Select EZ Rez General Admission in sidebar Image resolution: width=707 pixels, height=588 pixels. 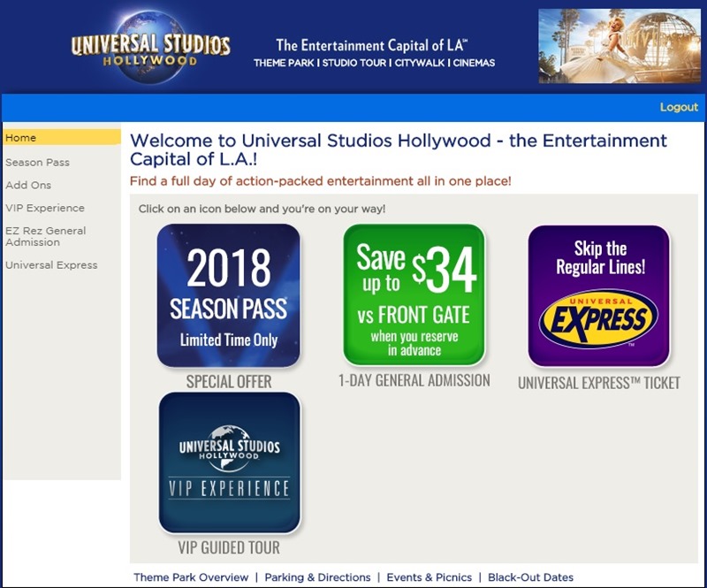pyautogui.click(x=46, y=236)
